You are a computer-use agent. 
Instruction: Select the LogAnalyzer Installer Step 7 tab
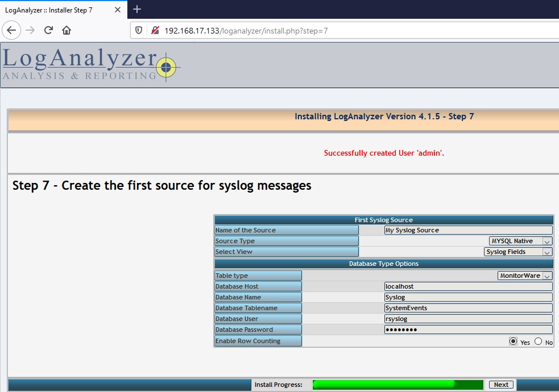(64, 10)
